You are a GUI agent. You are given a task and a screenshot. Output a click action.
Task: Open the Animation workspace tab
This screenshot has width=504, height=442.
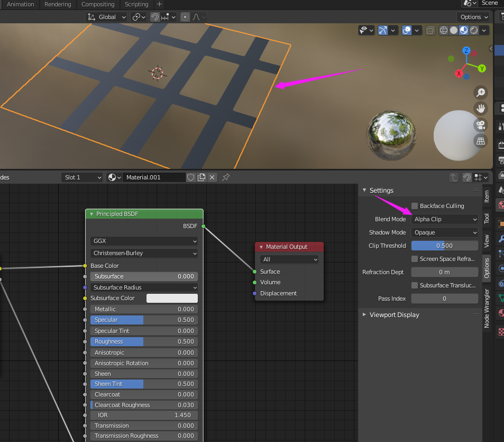pos(20,4)
